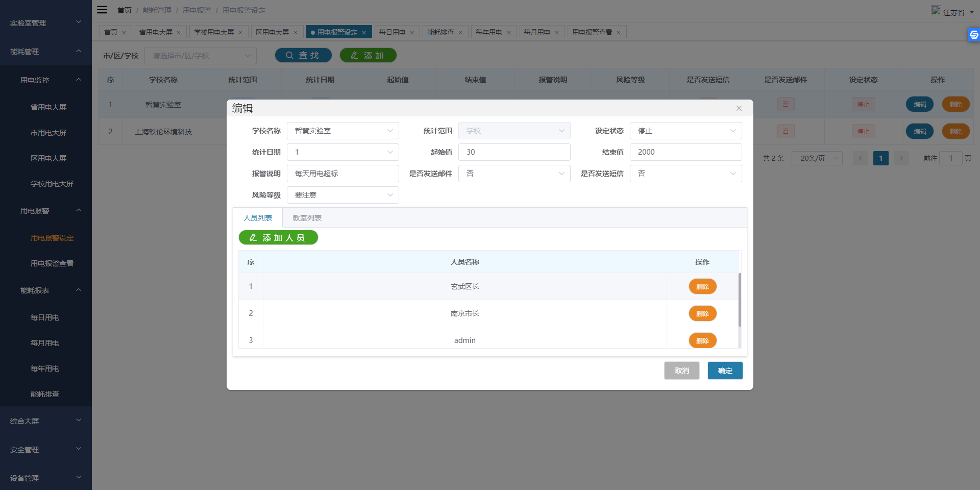Open the 设定状态 dropdown showing 停止
Screen dimensions: 980x490
(x=685, y=131)
